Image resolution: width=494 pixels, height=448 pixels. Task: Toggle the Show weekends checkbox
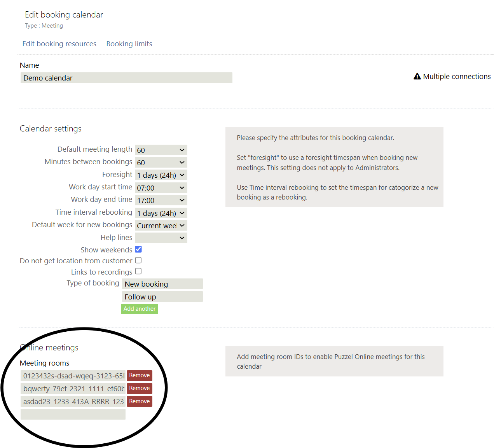point(138,249)
